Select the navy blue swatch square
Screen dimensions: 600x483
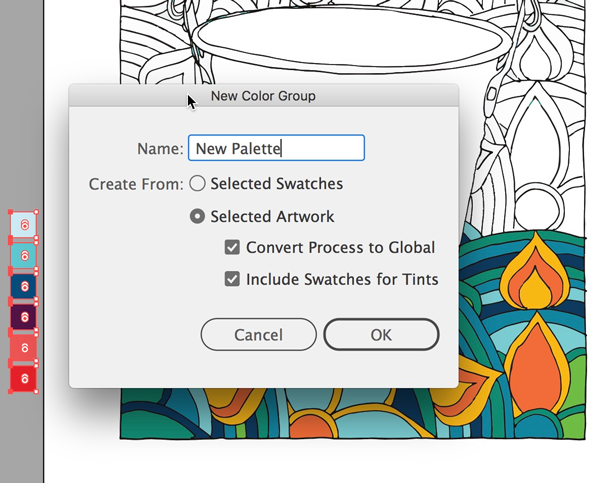coord(23,286)
